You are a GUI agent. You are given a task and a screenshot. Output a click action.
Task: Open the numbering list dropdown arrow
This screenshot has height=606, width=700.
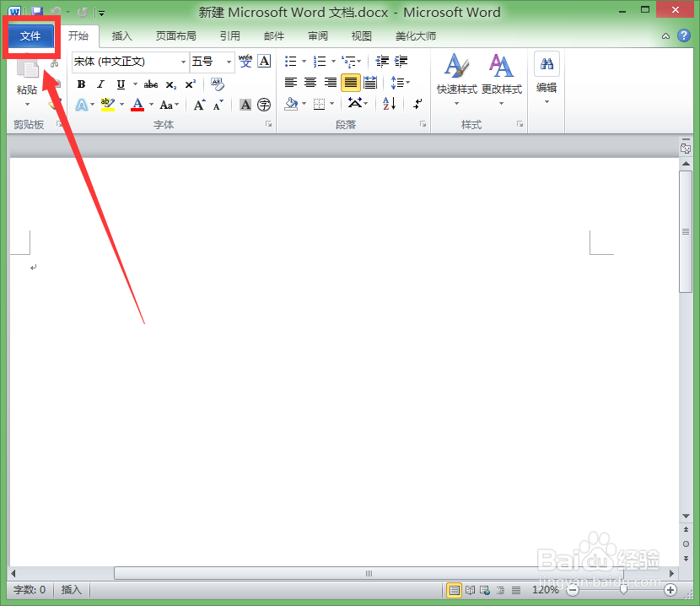[333, 62]
